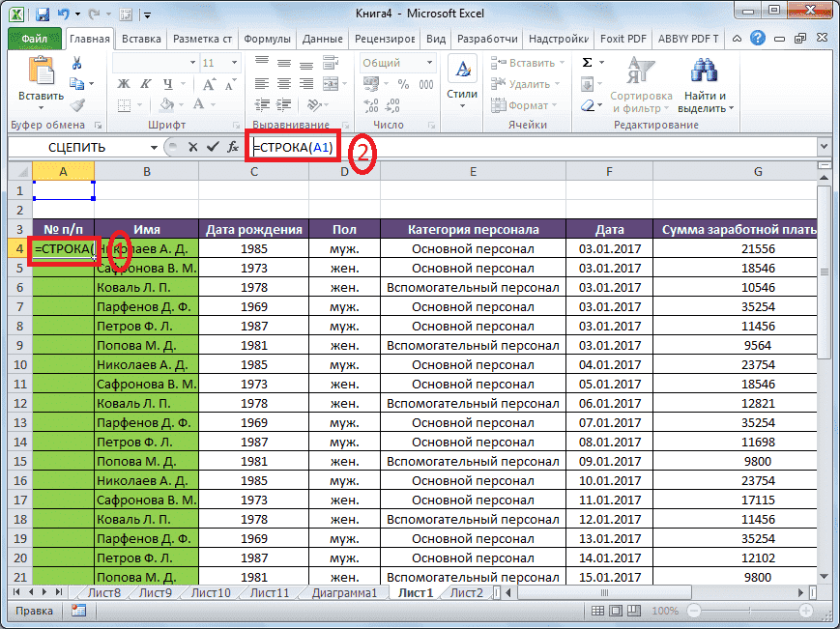This screenshot has width=840, height=629.
Task: Click the increase font size A icon
Action: point(208,82)
